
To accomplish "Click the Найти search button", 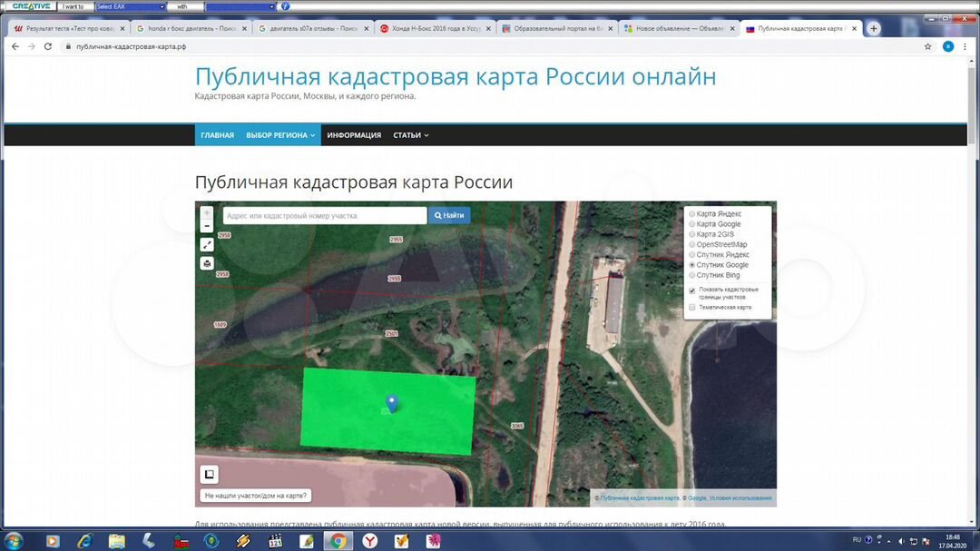I will tap(449, 216).
